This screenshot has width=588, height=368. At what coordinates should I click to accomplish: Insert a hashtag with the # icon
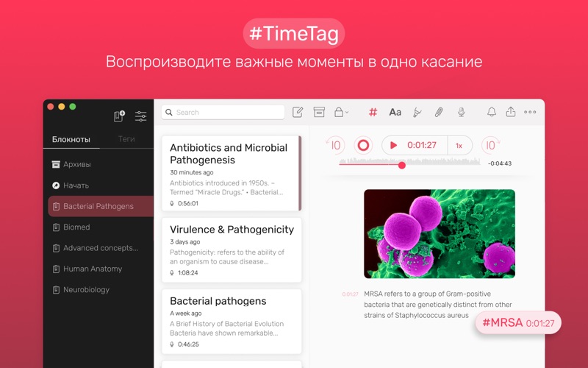click(x=373, y=112)
